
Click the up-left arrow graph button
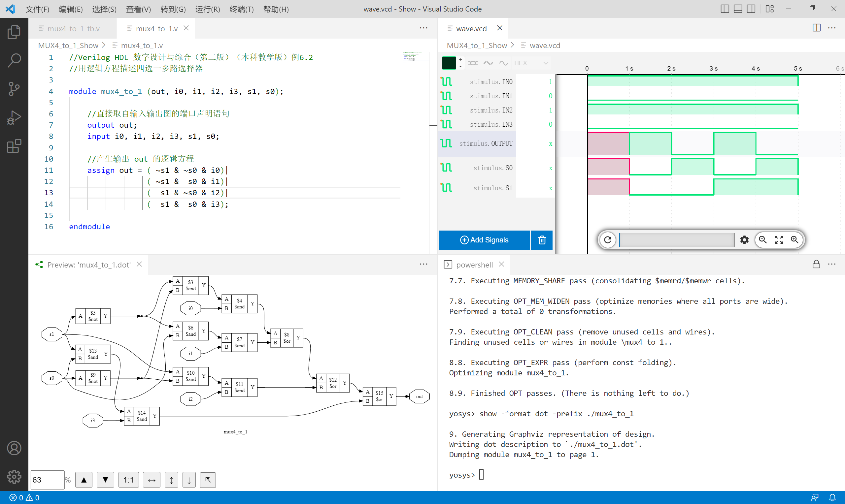[208, 480]
